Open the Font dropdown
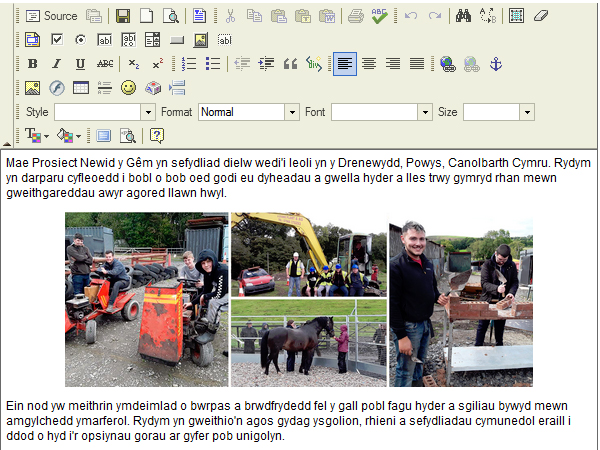This screenshot has width=600, height=450. [382, 112]
